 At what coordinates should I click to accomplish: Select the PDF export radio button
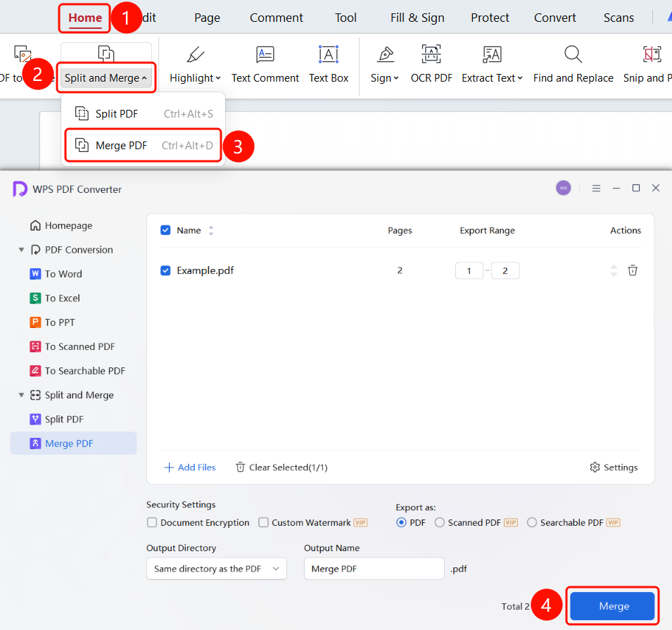coord(401,522)
